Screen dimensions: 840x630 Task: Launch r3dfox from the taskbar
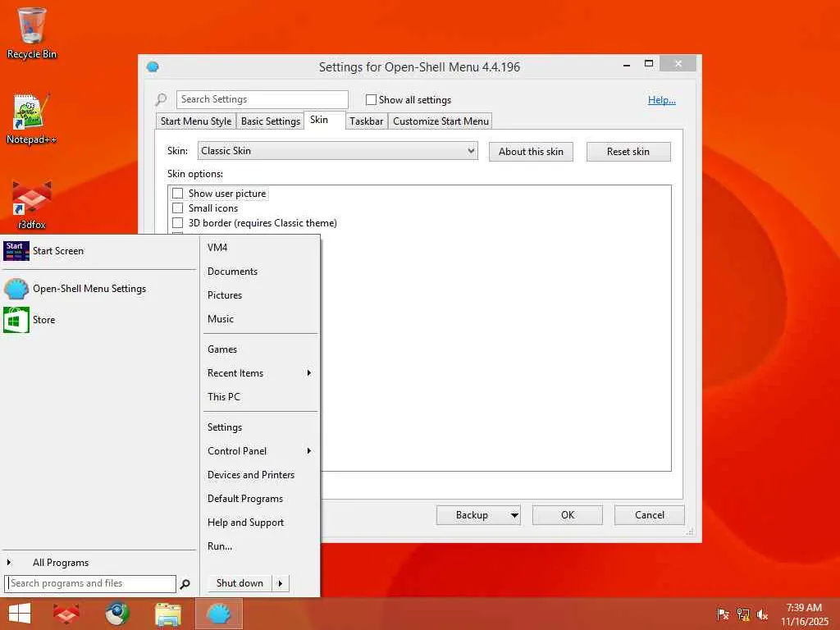click(x=66, y=614)
